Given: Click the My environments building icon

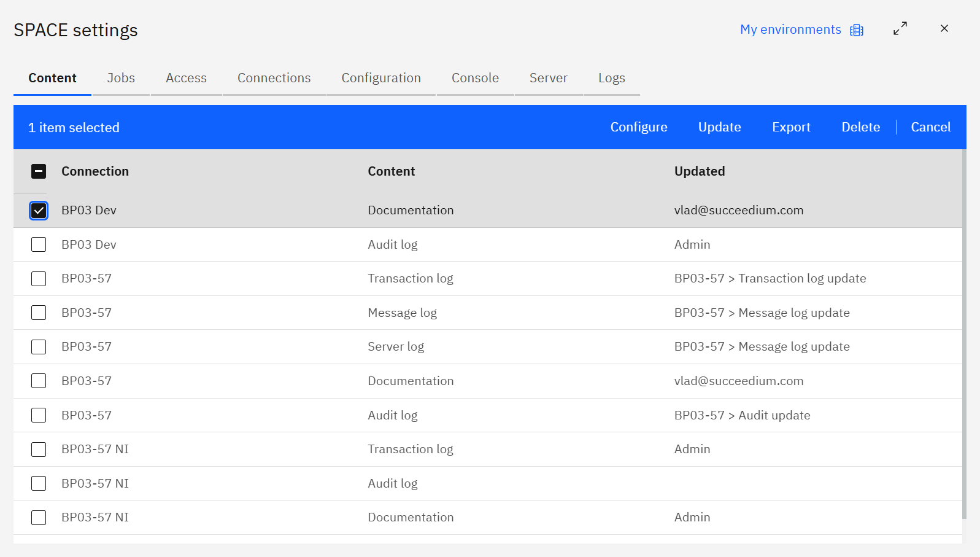Looking at the screenshot, I should click(857, 30).
